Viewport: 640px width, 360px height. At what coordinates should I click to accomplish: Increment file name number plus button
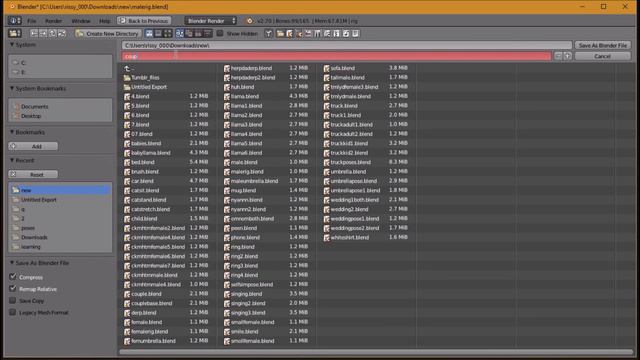click(x=567, y=56)
